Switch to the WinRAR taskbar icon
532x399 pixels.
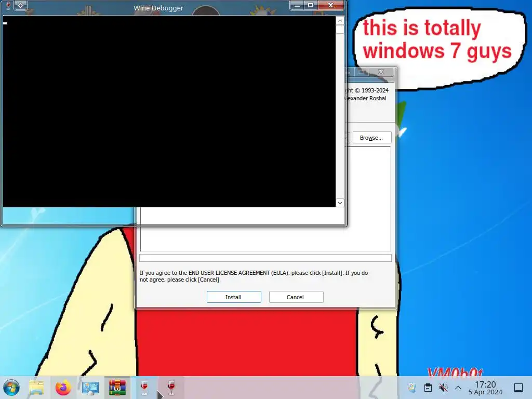point(117,388)
